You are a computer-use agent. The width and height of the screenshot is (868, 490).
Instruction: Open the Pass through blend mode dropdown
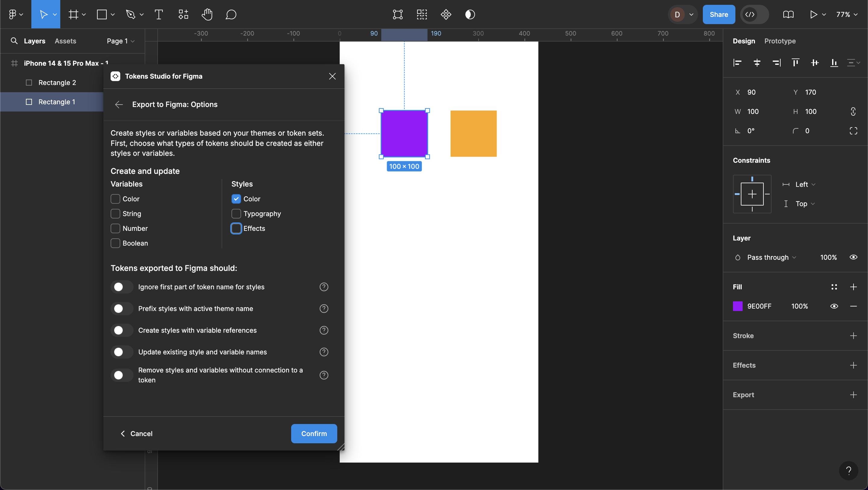771,257
